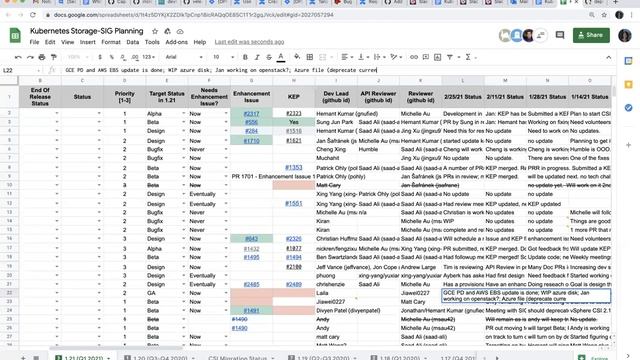Viewport: 640px width, 360px height.
Task: Format as currency
Action: click(x=100, y=57)
